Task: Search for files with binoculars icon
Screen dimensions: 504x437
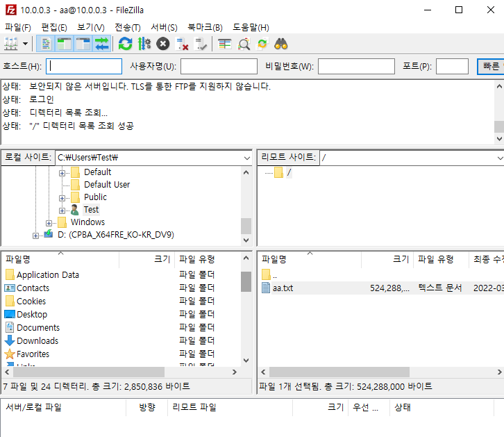Action: click(x=281, y=44)
